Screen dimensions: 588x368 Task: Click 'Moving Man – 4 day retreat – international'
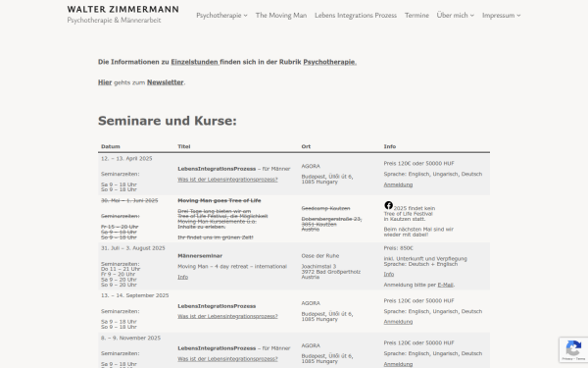tap(232, 267)
